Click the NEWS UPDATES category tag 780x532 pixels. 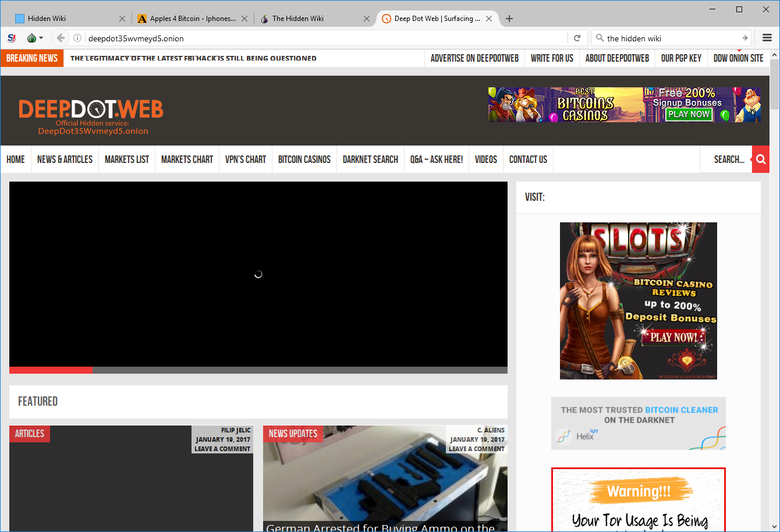pos(293,434)
